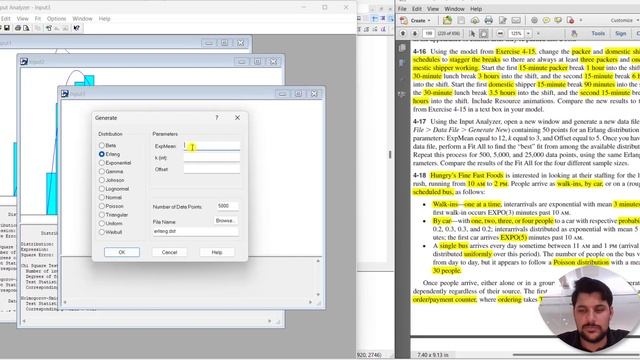
Task: Open Bookmarks panel in Acrobat sidebar
Action: click(x=402, y=63)
